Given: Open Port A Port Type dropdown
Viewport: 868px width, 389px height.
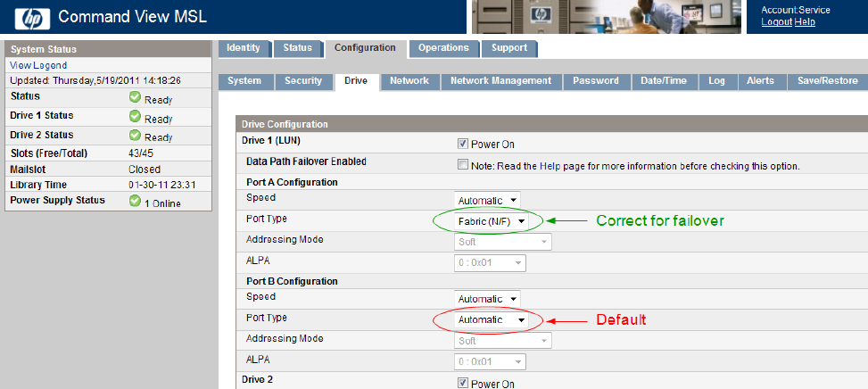Looking at the screenshot, I should click(491, 221).
